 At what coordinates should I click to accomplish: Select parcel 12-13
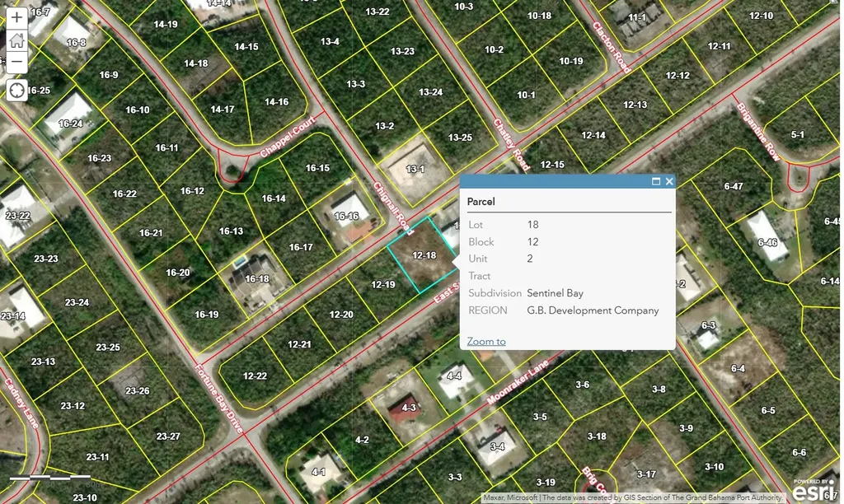point(635,105)
